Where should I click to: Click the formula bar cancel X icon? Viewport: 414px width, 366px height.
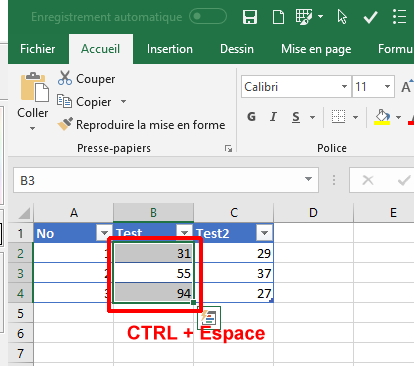click(368, 180)
